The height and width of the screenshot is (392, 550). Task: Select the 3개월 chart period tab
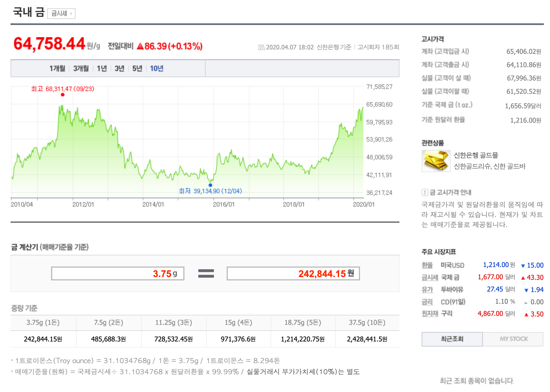[81, 68]
